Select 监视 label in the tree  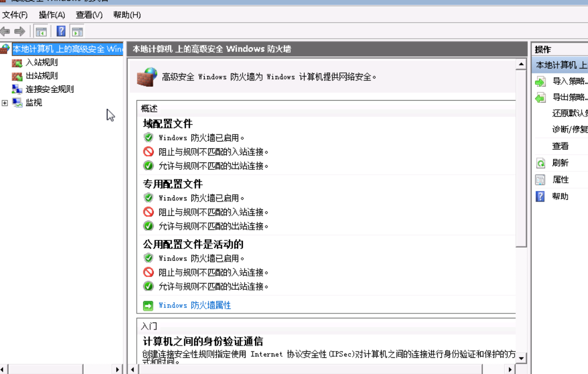[x=34, y=103]
